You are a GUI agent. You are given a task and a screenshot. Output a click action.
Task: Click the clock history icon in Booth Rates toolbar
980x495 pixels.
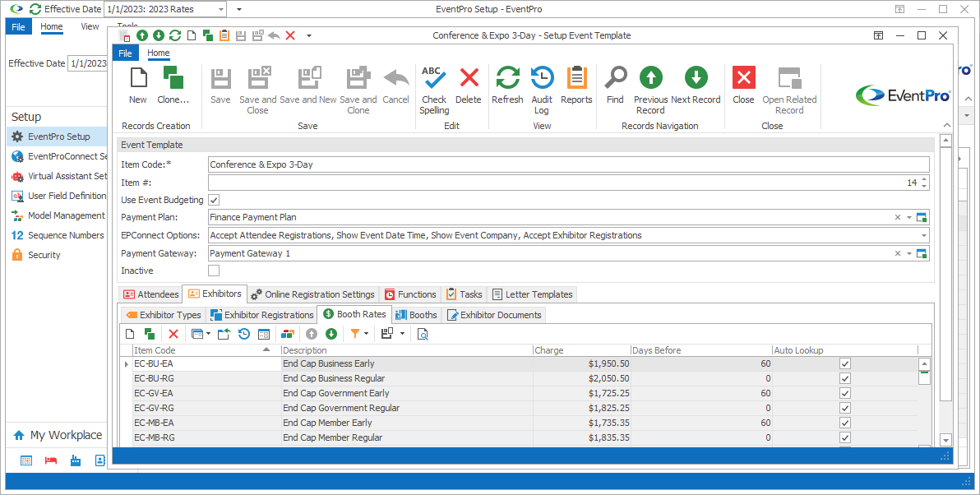(244, 334)
